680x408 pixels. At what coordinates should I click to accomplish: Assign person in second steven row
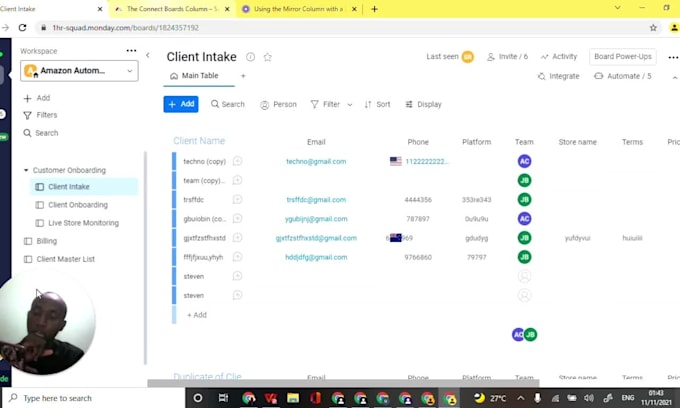point(524,295)
